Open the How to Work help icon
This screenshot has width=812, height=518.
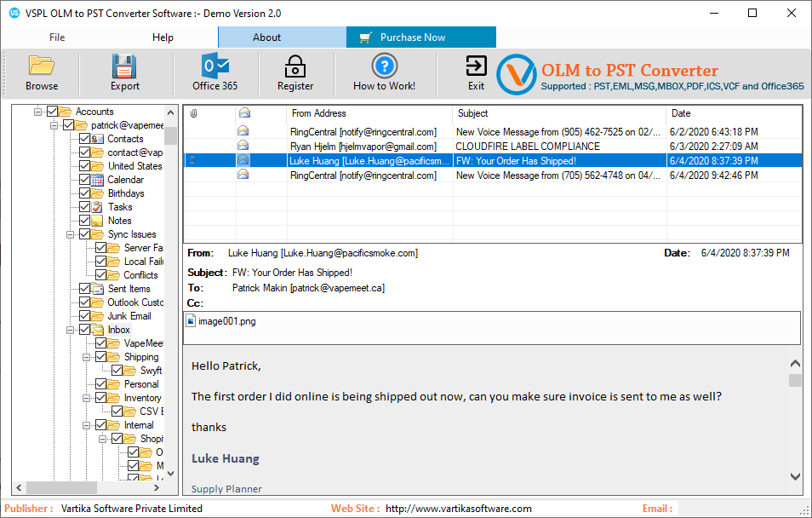click(x=384, y=66)
